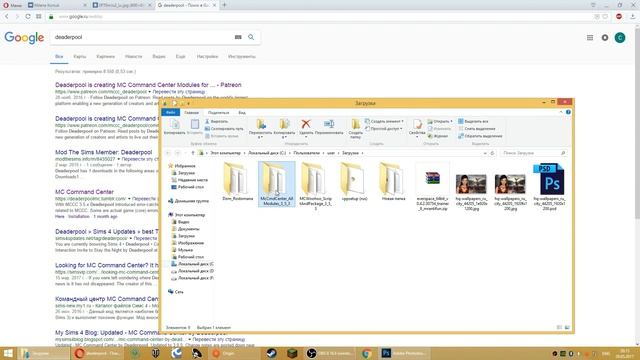Click Explorer search field (Поиск: Загрузки)

point(533,153)
